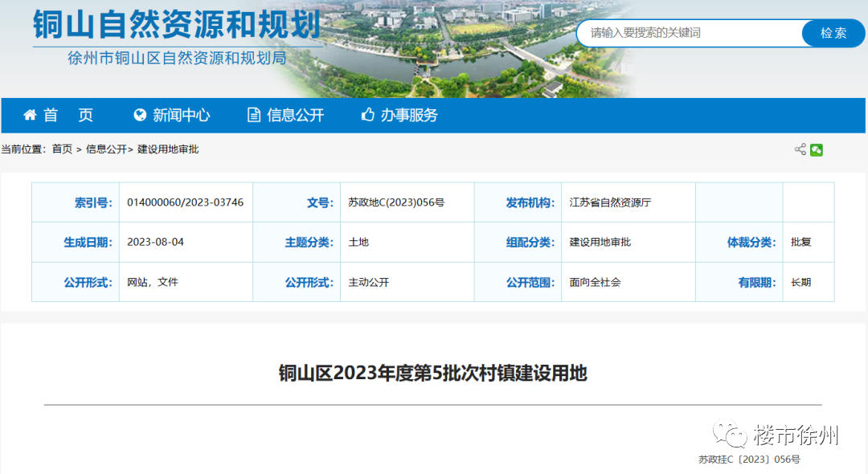Select the 主动公开 value

(x=369, y=282)
